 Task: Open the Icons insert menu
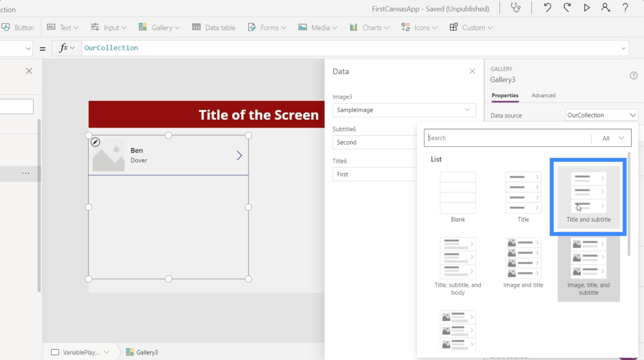click(x=419, y=28)
